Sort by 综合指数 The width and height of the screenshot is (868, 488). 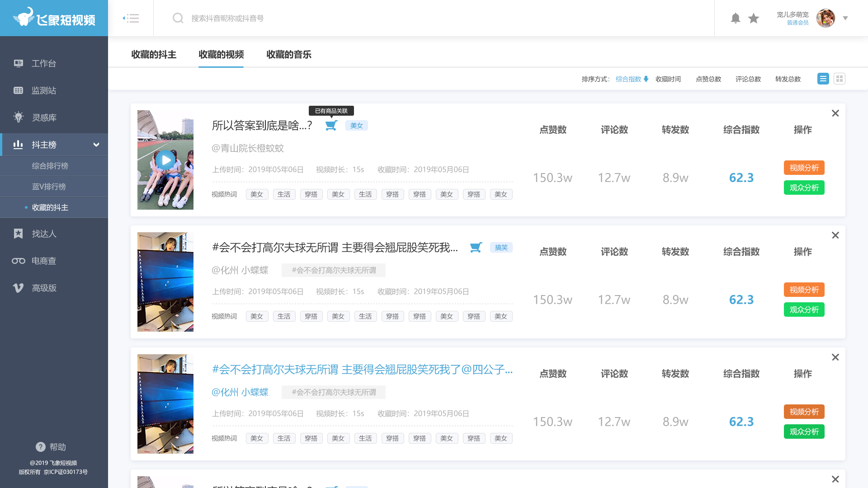[632, 79]
